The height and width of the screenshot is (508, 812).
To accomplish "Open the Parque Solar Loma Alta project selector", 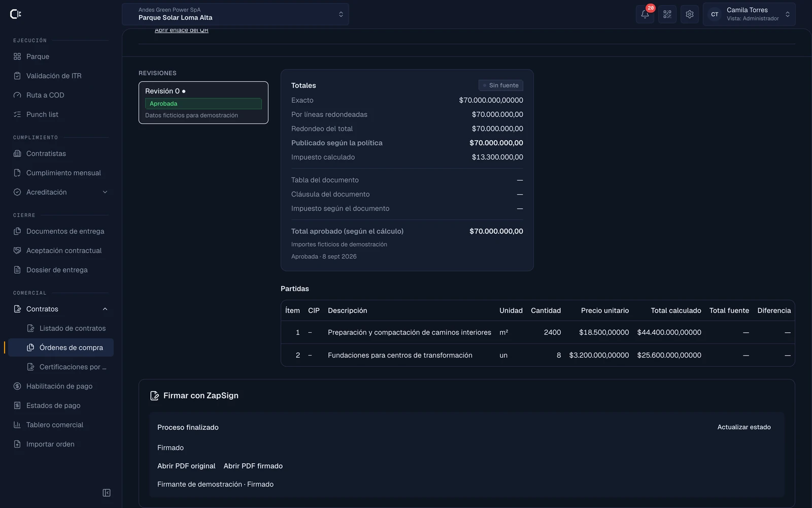I will click(x=235, y=14).
